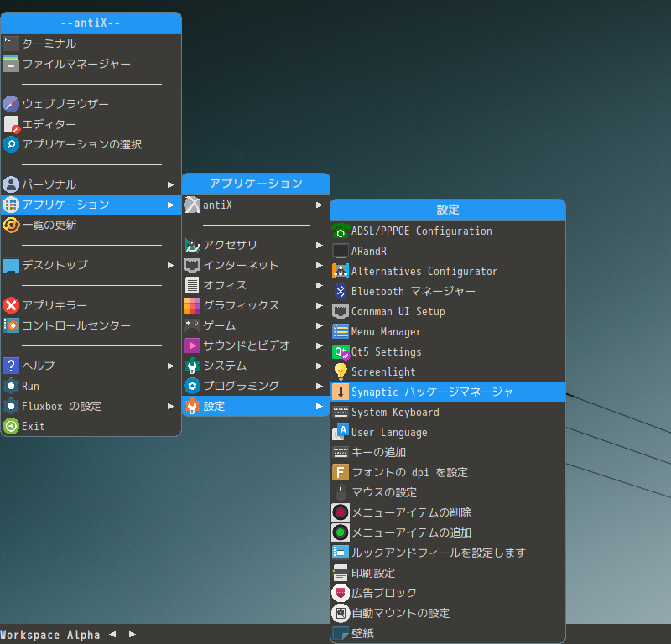Click the ADSL/PPPOE Configuration phone icon

(341, 231)
